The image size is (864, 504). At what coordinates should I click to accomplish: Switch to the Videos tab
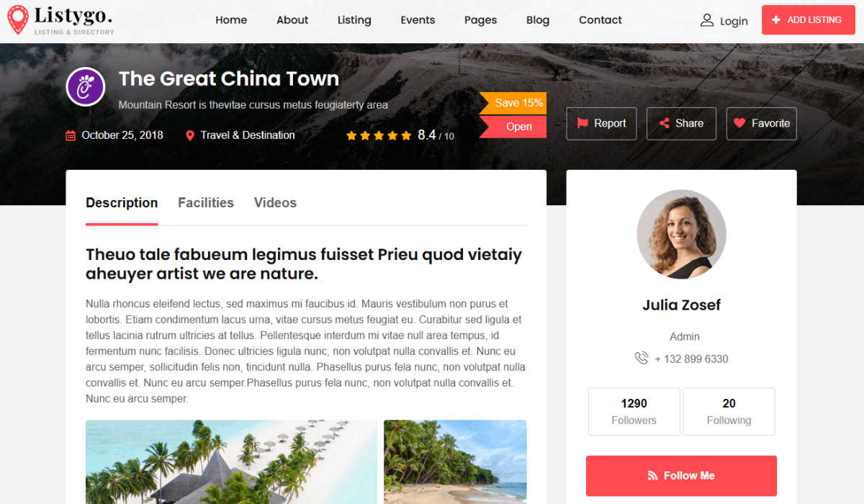point(275,203)
